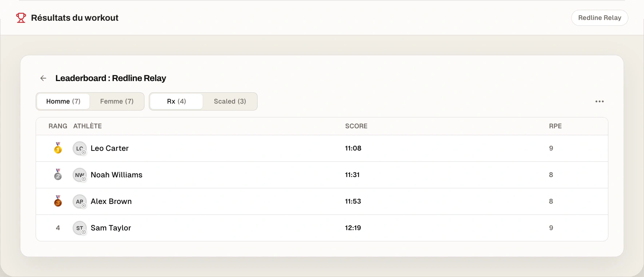Select the Homme (7) filter

(x=63, y=101)
